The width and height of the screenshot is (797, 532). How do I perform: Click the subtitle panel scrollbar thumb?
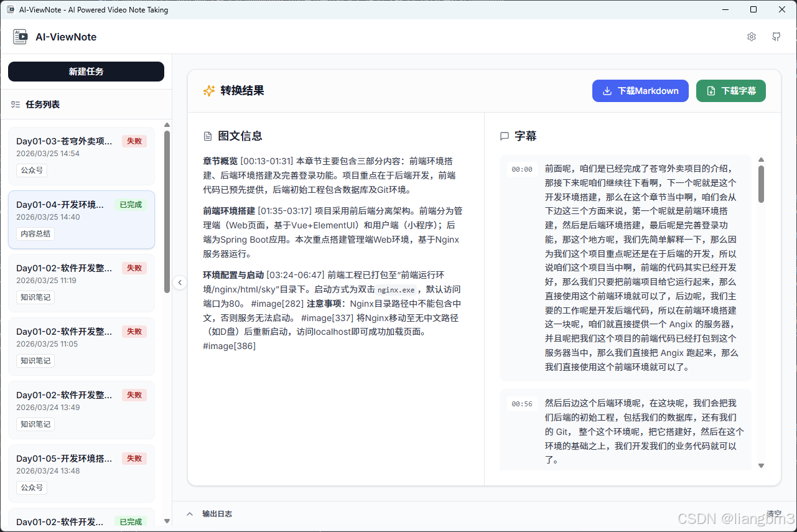(761, 184)
